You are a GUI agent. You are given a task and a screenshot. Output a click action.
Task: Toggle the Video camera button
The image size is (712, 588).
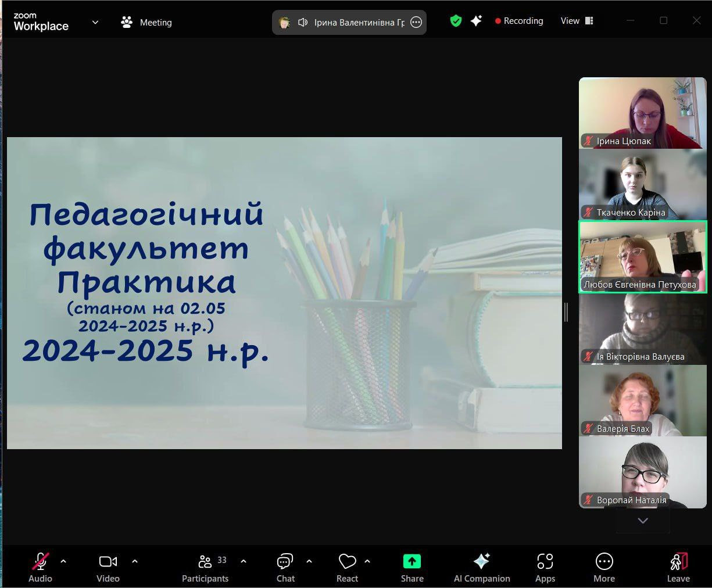[108, 567]
